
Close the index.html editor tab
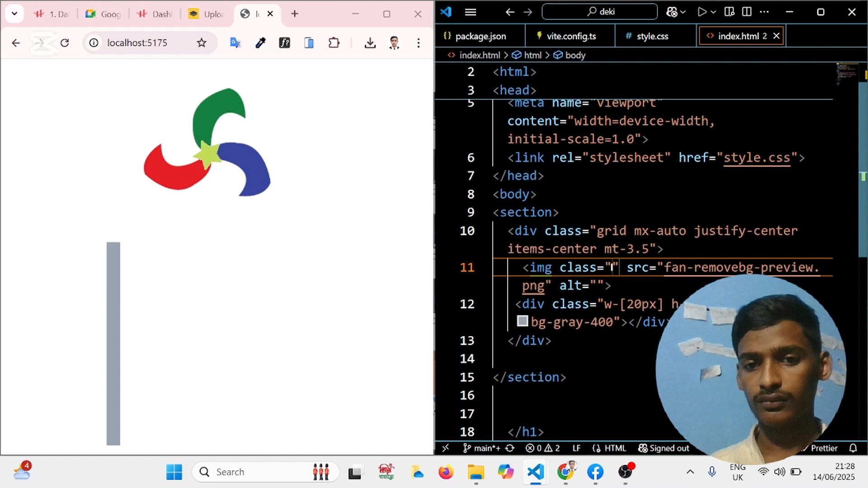776,36
